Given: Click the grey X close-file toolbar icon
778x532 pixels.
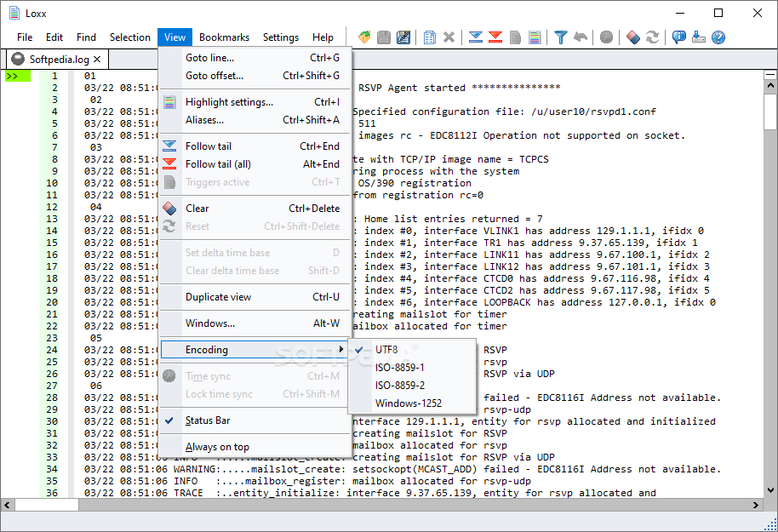Looking at the screenshot, I should tap(449, 37).
